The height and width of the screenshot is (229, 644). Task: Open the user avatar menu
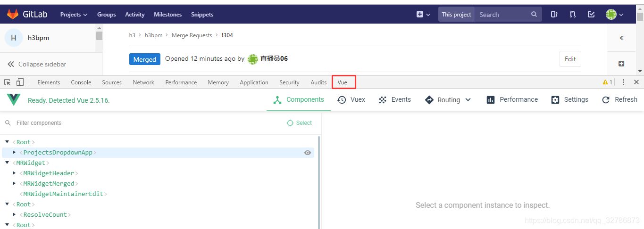[615, 15]
